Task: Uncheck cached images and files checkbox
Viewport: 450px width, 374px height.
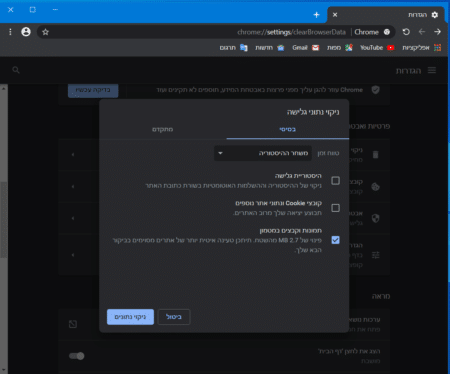Action: [x=335, y=240]
